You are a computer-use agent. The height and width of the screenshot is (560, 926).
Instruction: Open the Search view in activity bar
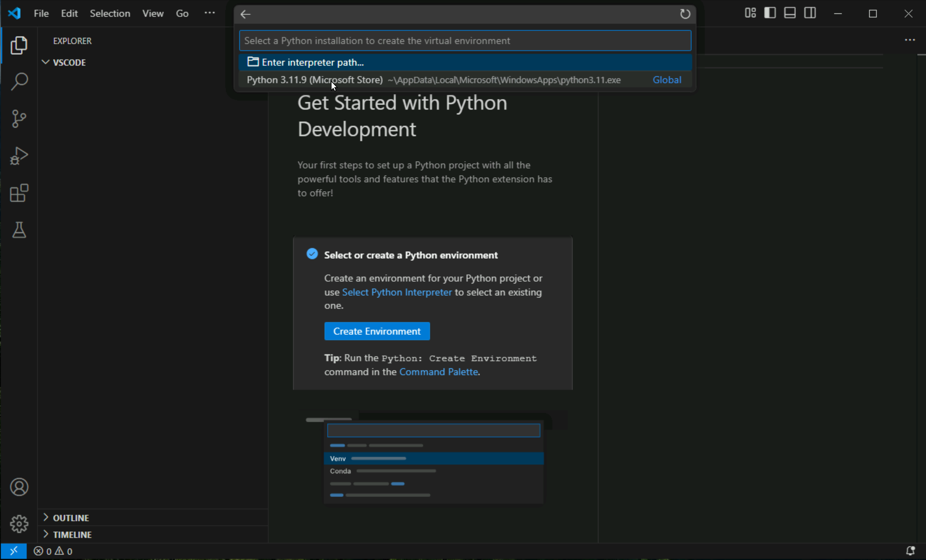[x=19, y=81]
